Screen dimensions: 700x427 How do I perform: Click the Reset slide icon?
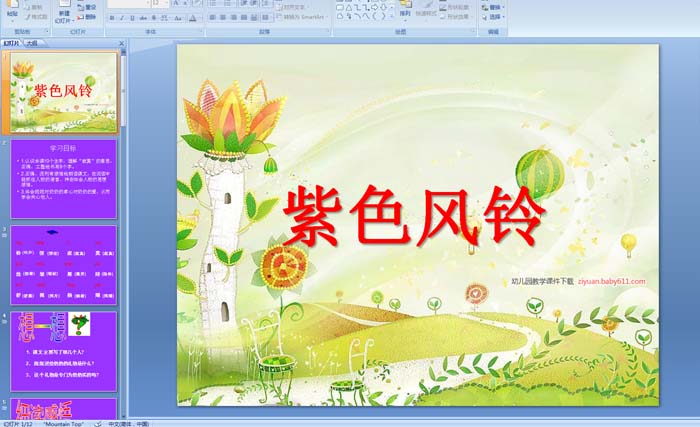coord(86,8)
